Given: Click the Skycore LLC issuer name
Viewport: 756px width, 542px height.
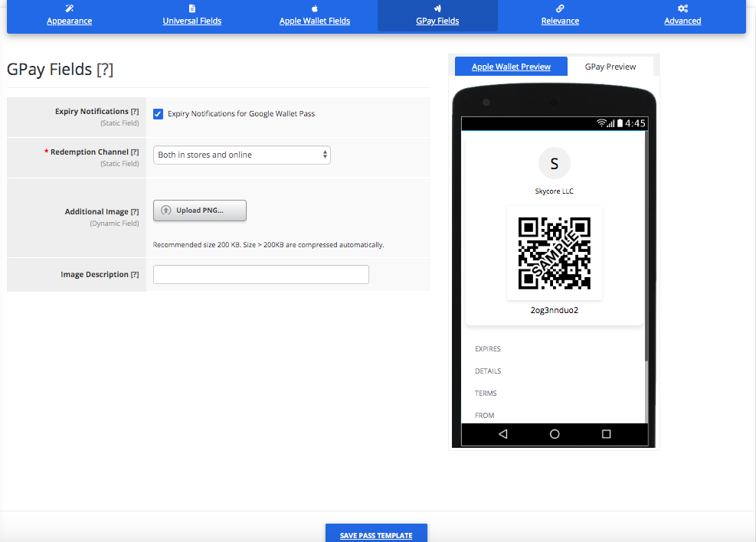Looking at the screenshot, I should (555, 191).
